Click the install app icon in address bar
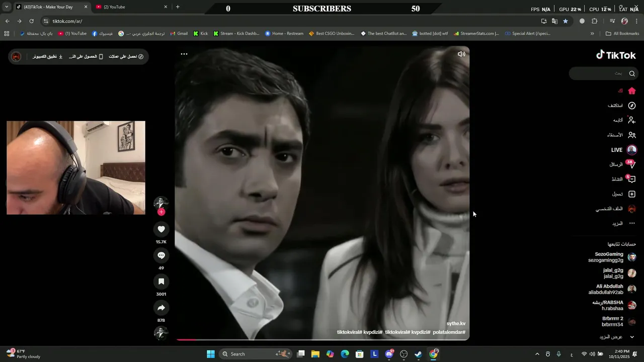644x362 pixels. (544, 21)
